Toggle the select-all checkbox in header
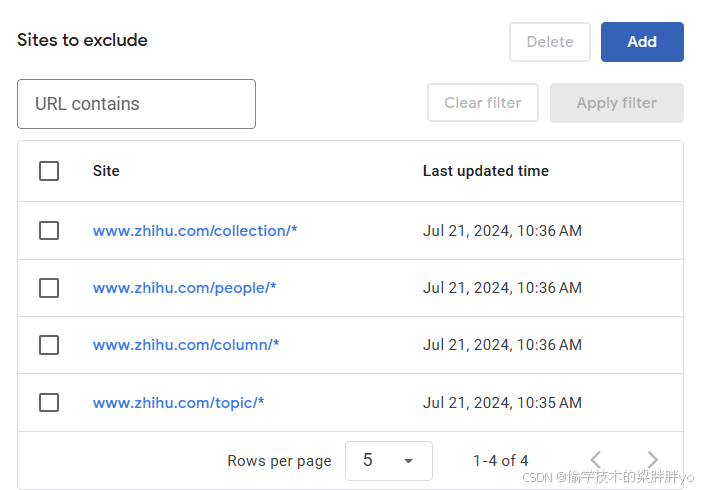The height and width of the screenshot is (490, 703). (49, 171)
